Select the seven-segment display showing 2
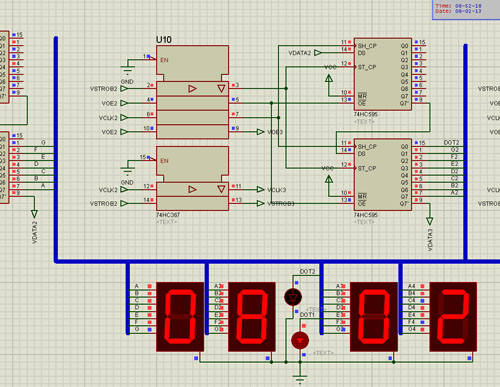 click(453, 317)
